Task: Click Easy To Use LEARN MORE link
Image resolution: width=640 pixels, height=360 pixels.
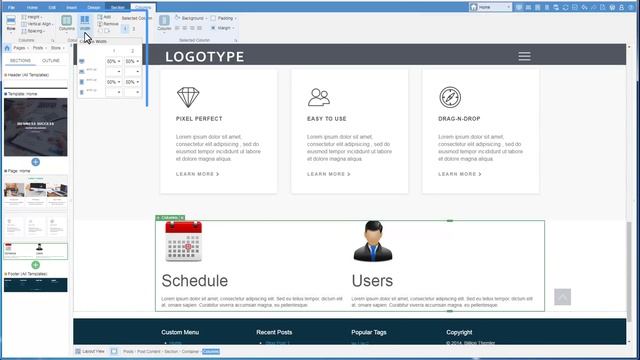Action: tap(329, 174)
